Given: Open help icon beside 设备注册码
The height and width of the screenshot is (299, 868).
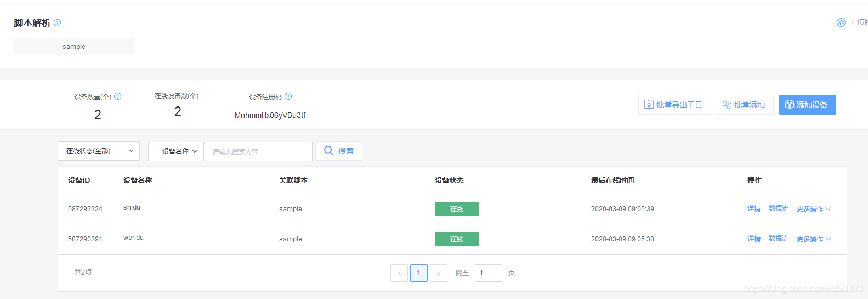Looking at the screenshot, I should pyautogui.click(x=288, y=97).
